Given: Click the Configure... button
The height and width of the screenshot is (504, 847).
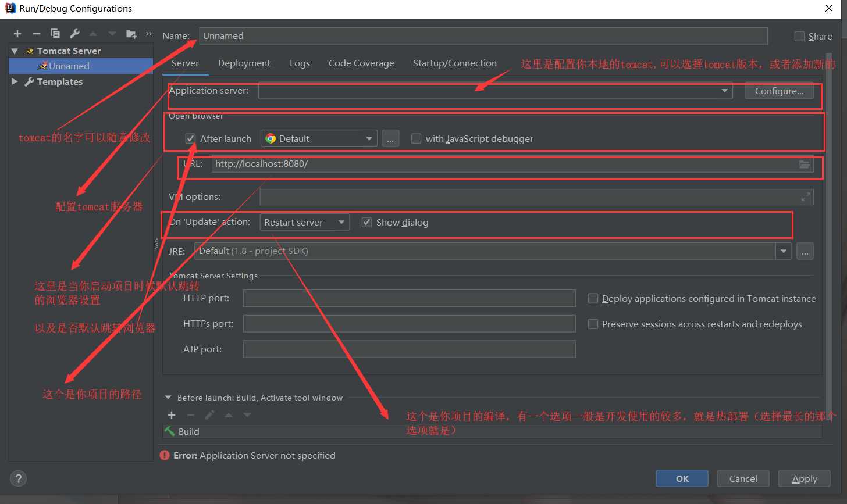Looking at the screenshot, I should [x=779, y=91].
